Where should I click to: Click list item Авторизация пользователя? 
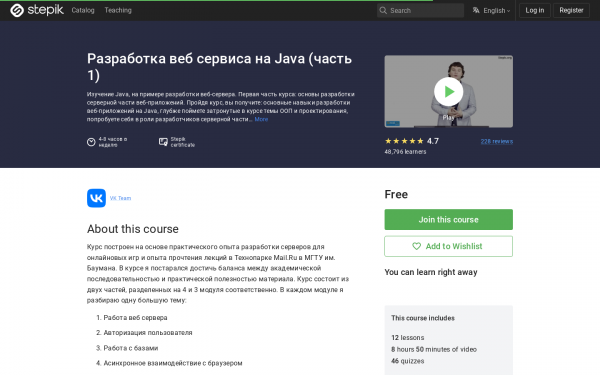coord(148,333)
